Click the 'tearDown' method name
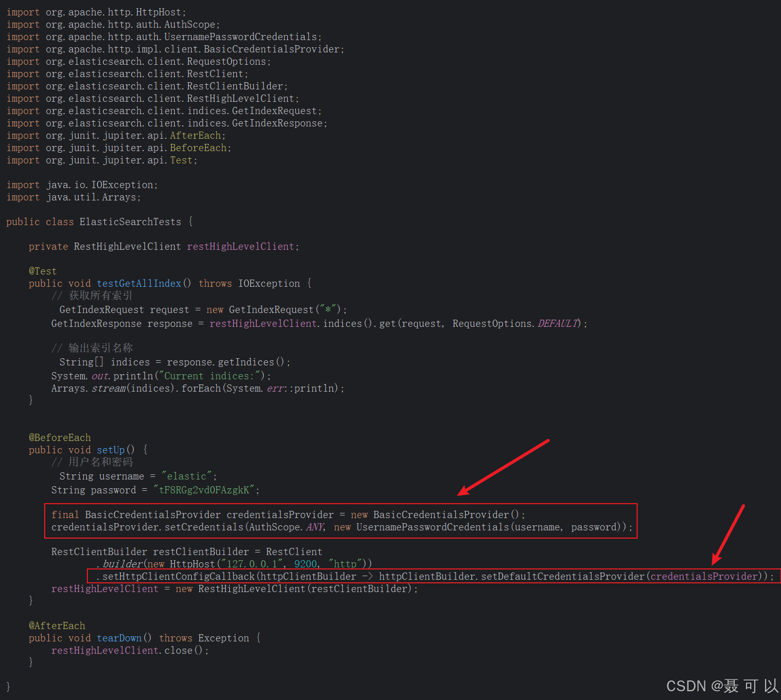 (119, 638)
